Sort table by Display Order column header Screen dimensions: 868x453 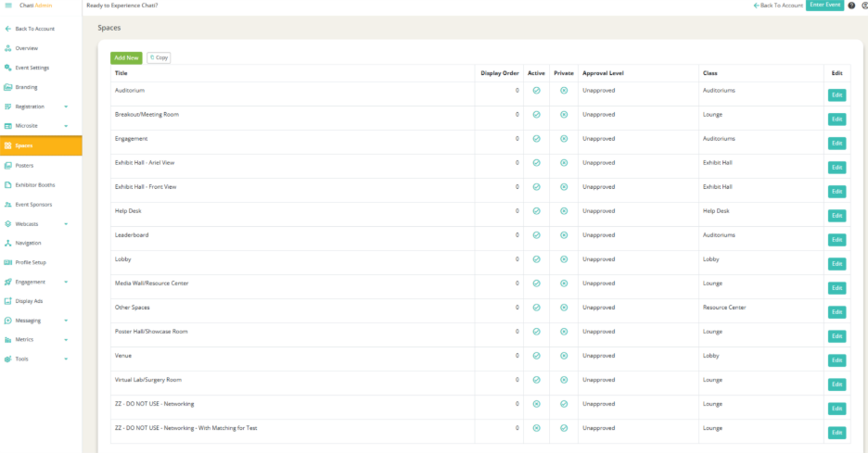(499, 73)
